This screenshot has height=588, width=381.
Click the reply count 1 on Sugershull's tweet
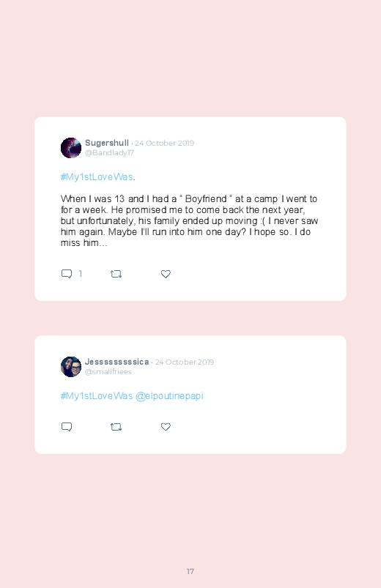pos(81,274)
